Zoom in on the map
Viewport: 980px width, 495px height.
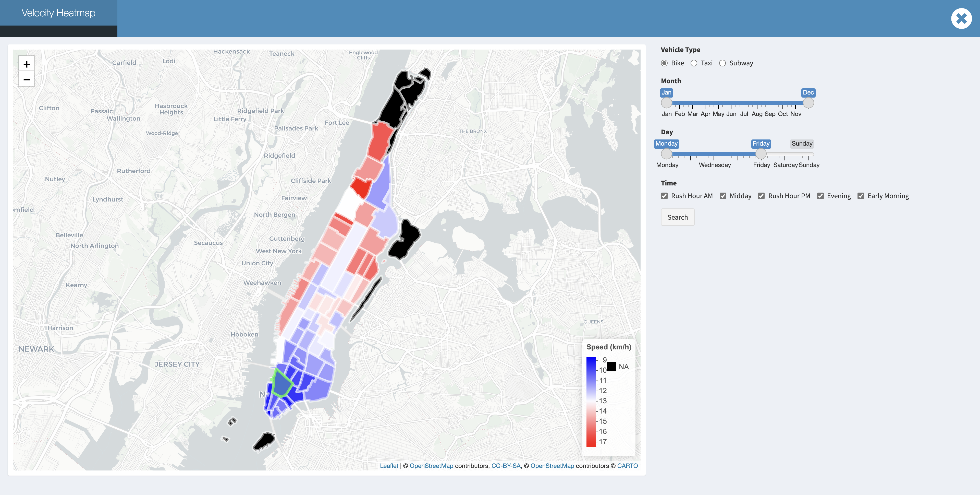click(27, 64)
